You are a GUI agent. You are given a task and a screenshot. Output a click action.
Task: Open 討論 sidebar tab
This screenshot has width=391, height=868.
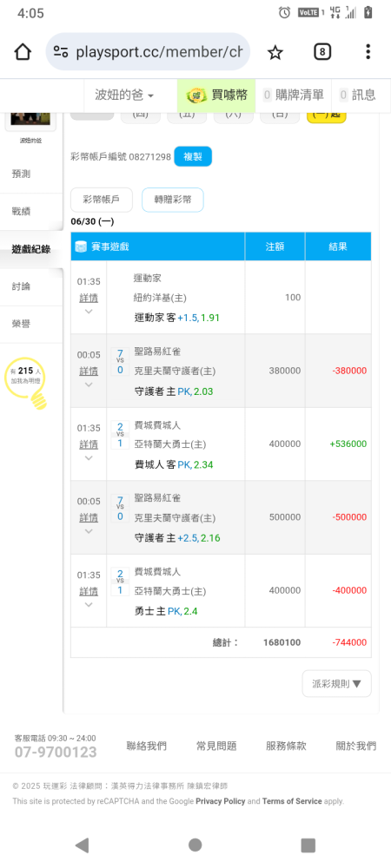pyautogui.click(x=31, y=286)
